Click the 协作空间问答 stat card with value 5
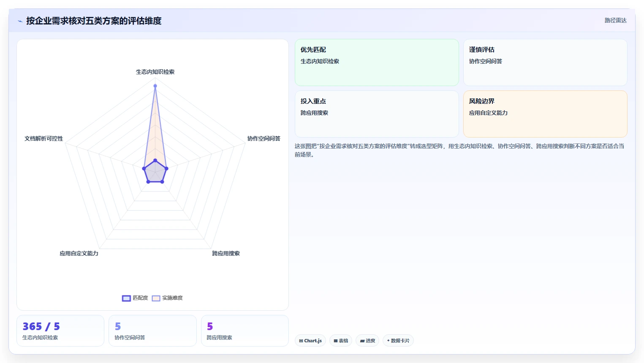644x363 pixels. [x=152, y=330]
